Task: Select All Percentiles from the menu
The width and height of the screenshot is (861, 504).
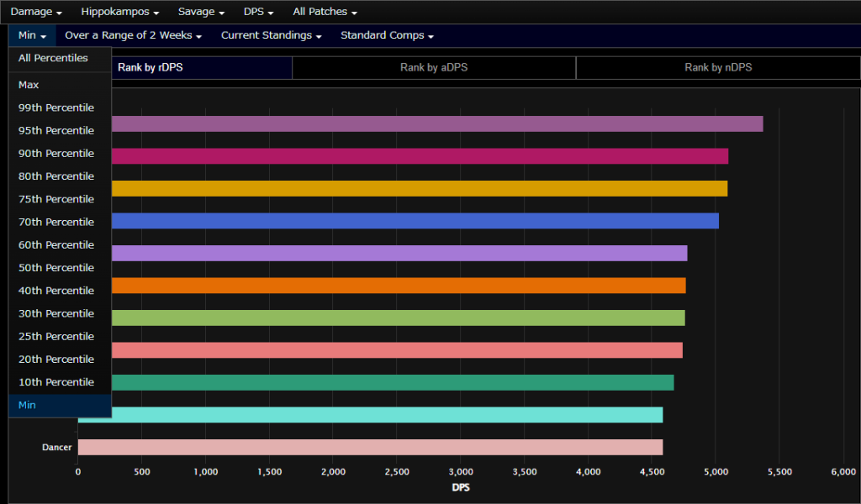Action: [60, 58]
